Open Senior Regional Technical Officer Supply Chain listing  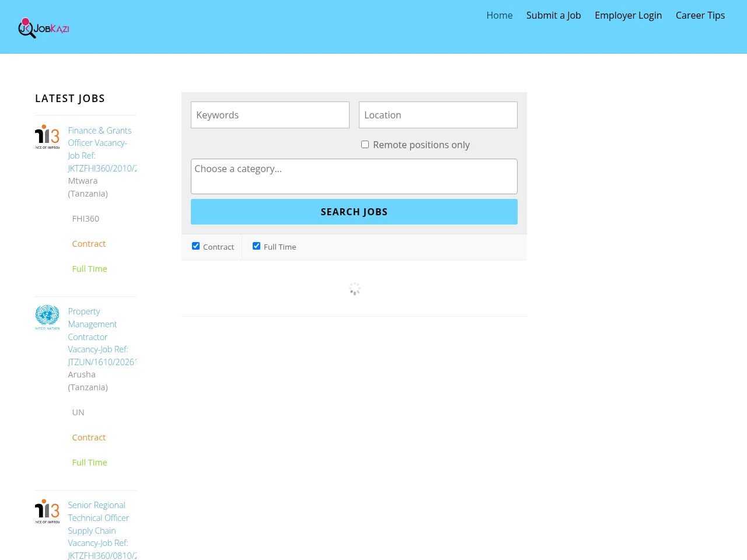click(x=102, y=530)
